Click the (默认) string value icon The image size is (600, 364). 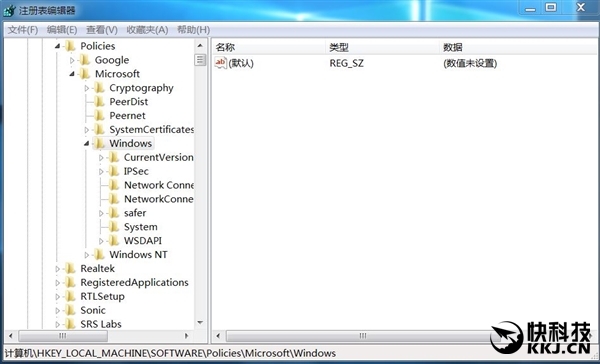point(220,63)
